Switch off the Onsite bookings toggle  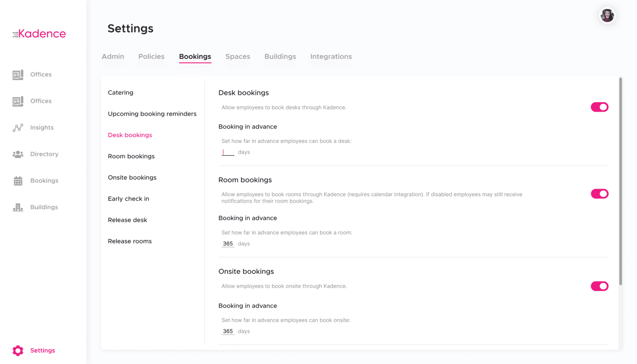[600, 286]
